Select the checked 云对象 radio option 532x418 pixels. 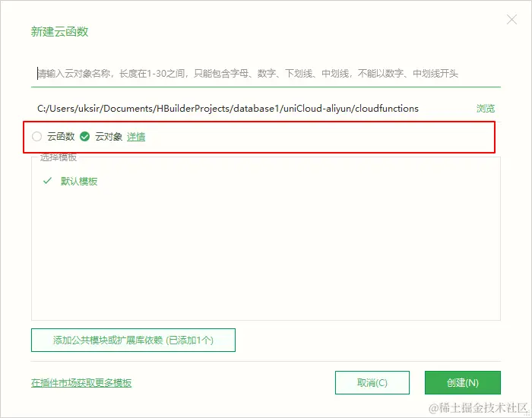(84, 136)
